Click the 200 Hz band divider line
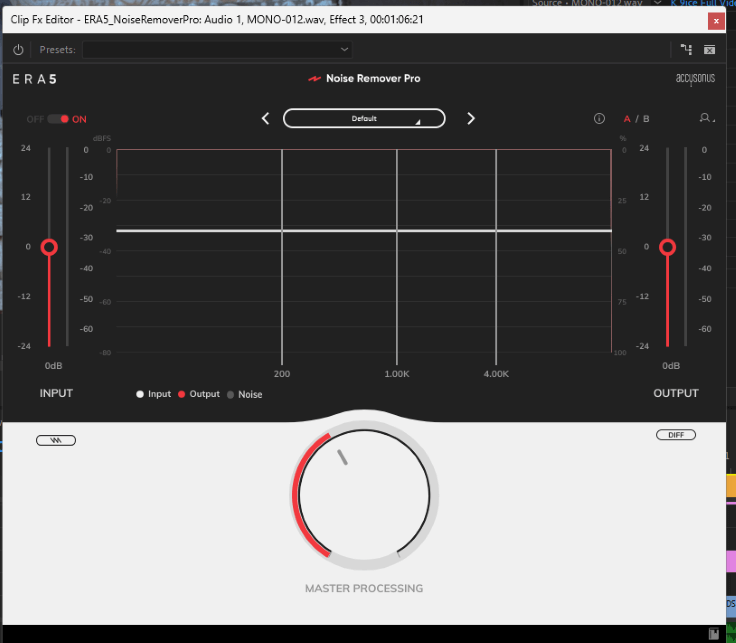The width and height of the screenshot is (736, 643). 282,257
